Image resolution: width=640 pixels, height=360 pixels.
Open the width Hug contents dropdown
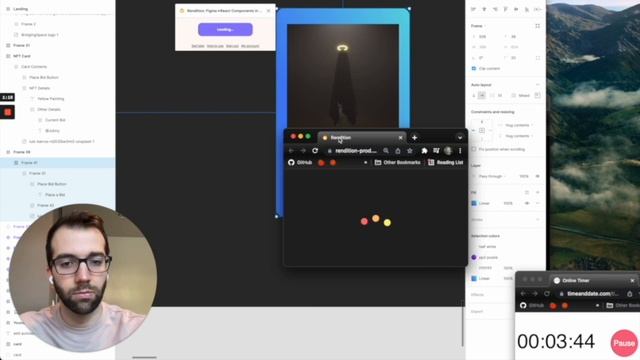pyautogui.click(x=519, y=125)
